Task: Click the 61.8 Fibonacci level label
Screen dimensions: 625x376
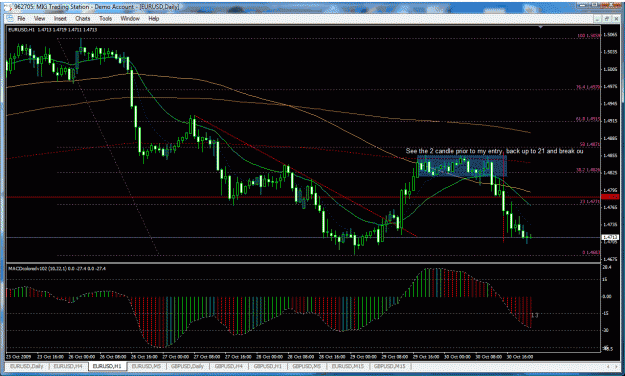Action: tap(588, 119)
